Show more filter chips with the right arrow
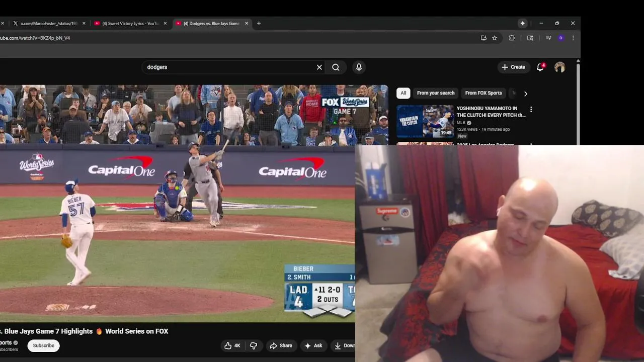Image resolution: width=644 pixels, height=362 pixels. tap(525, 94)
